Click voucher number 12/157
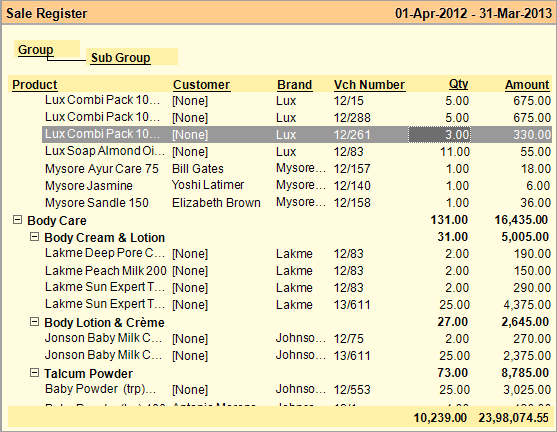The image size is (557, 432). tap(352, 169)
